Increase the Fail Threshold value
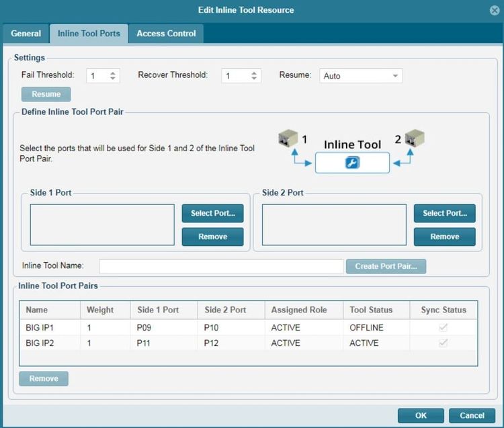 click(x=113, y=73)
